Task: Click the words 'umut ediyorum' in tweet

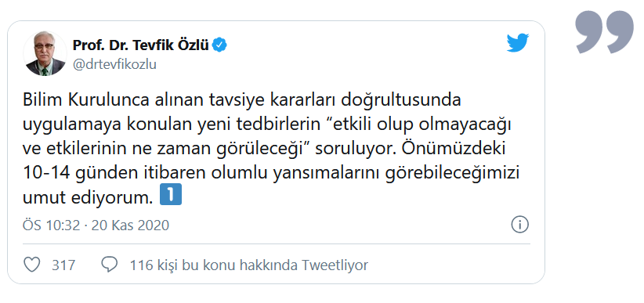Action: (x=88, y=197)
